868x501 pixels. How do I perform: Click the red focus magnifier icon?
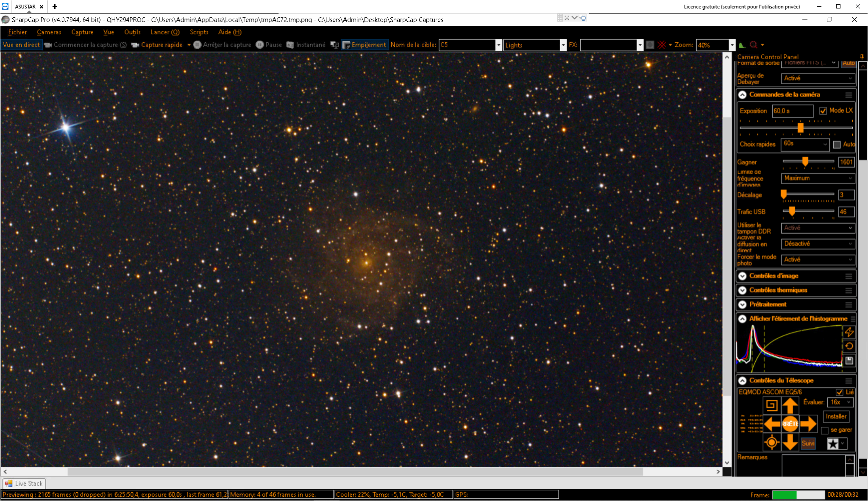754,45
